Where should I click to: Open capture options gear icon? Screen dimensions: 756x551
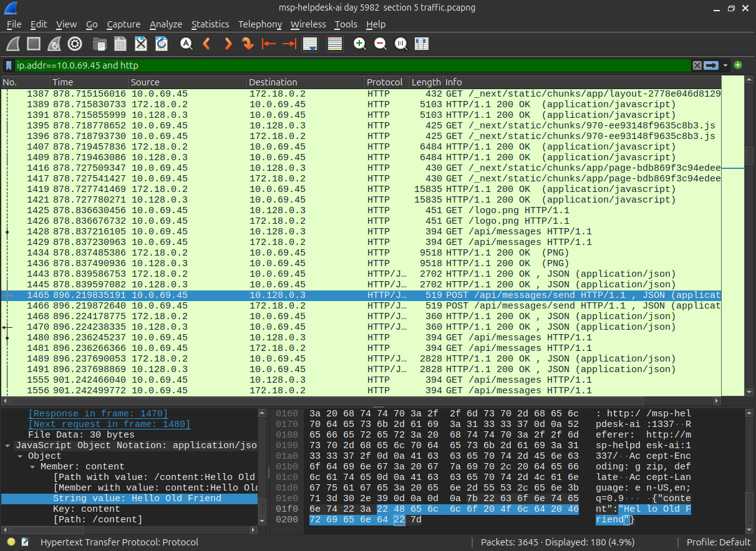(x=75, y=44)
